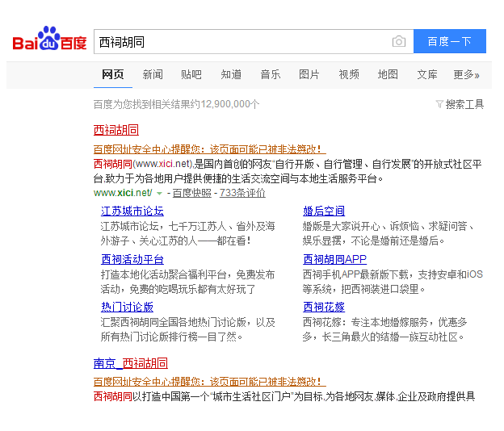
Task: Open the 733条评价 reviews link
Action: (x=242, y=193)
